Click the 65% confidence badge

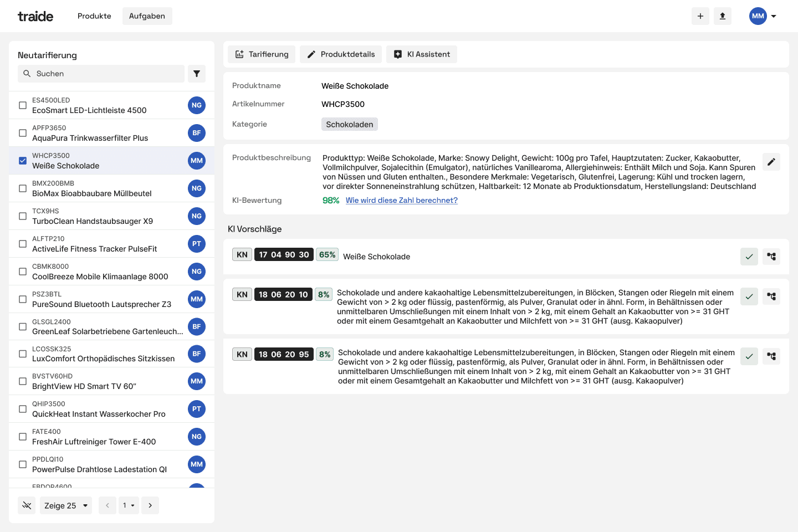(x=327, y=254)
